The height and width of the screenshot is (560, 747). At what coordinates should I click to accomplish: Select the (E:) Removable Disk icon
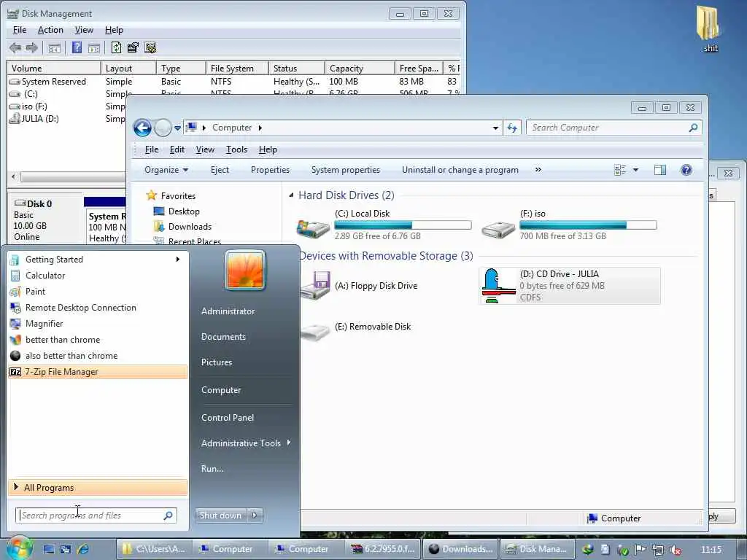(x=315, y=331)
